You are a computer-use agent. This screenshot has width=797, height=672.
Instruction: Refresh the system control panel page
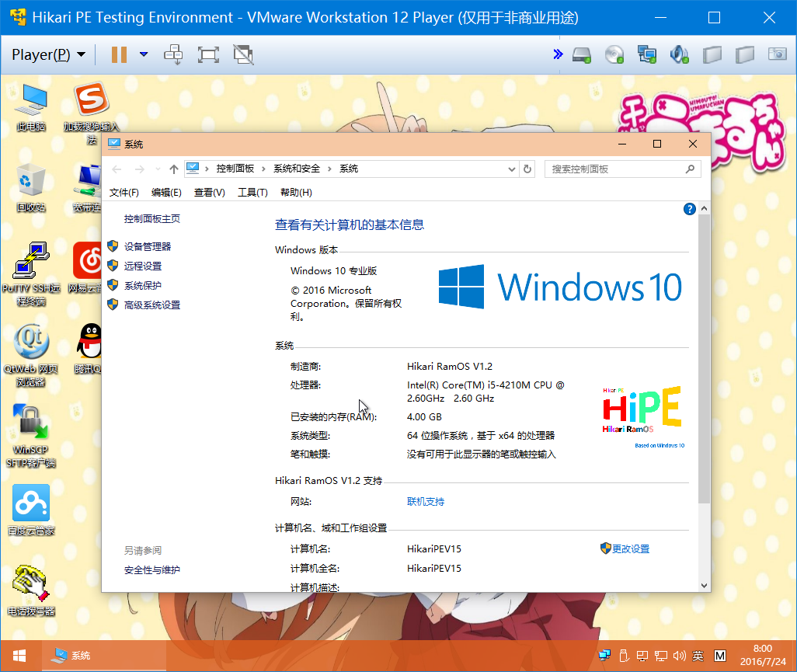527,169
